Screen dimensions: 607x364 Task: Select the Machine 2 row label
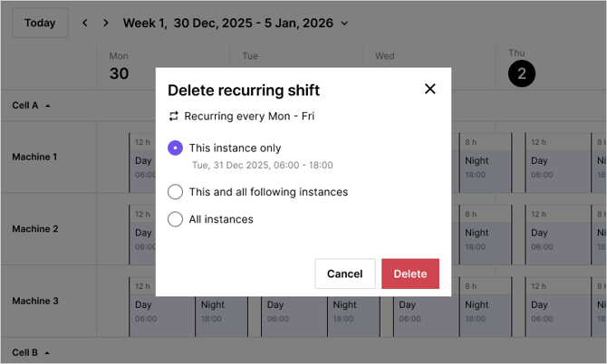[x=34, y=229]
